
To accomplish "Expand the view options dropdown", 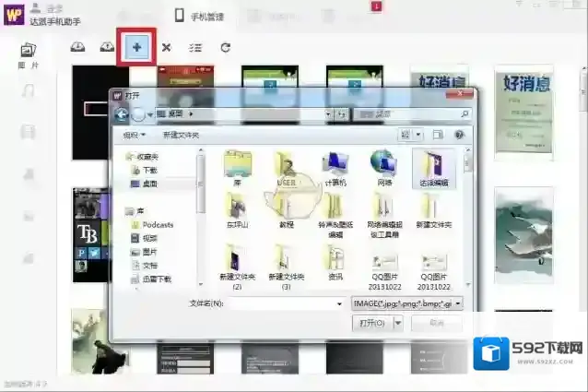I will tap(419, 135).
